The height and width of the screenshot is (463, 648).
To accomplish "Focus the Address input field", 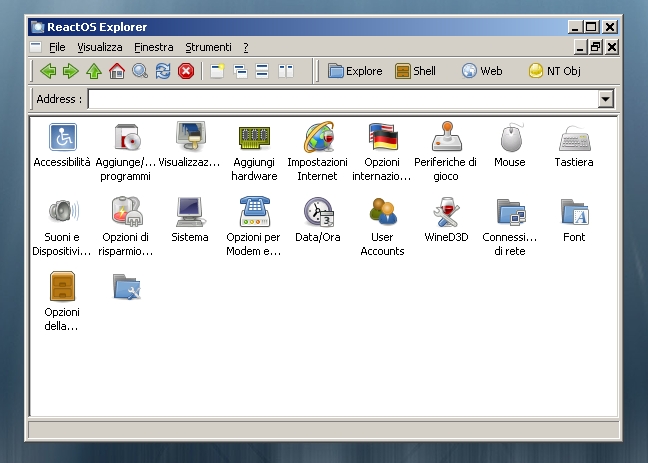I will click(x=343, y=99).
